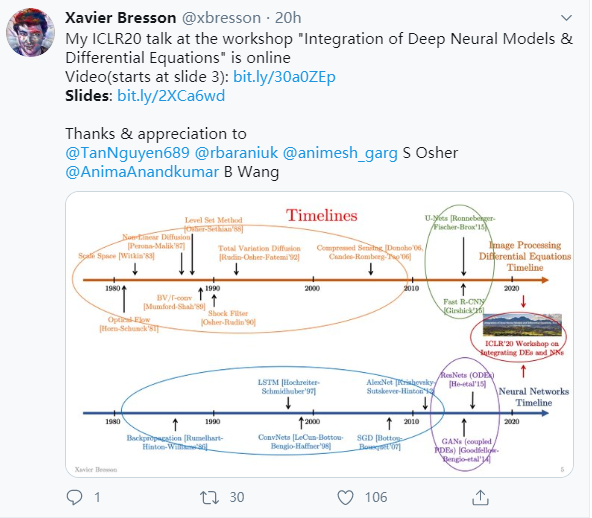Open Xavier Bresson's profile avatar
The width and height of the screenshot is (592, 518).
pyautogui.click(x=31, y=32)
